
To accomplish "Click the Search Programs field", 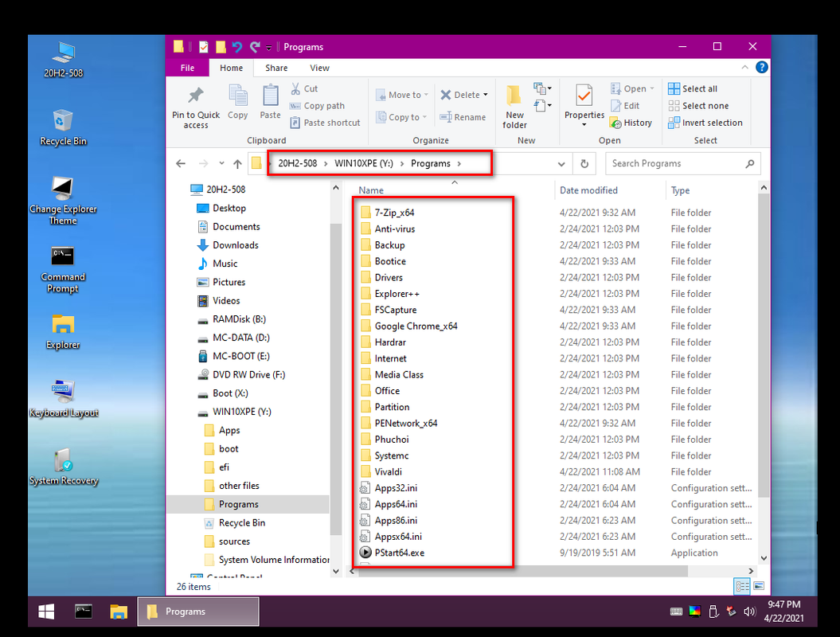I will tap(682, 163).
